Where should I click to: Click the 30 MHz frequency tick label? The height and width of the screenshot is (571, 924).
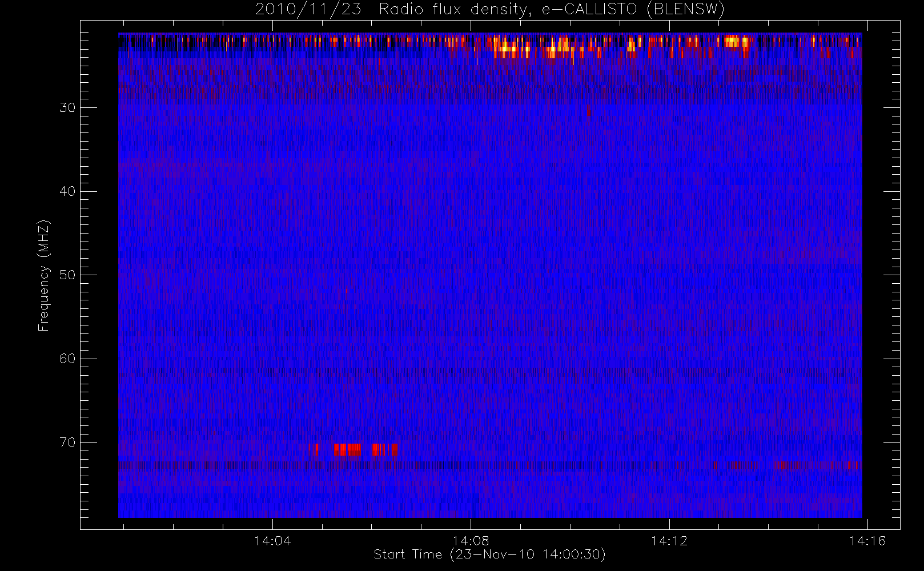coord(67,107)
